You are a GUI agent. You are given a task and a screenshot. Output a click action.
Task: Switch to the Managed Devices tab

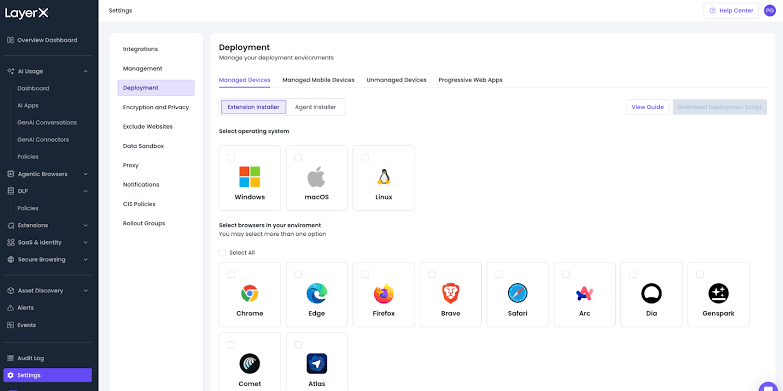pos(245,80)
